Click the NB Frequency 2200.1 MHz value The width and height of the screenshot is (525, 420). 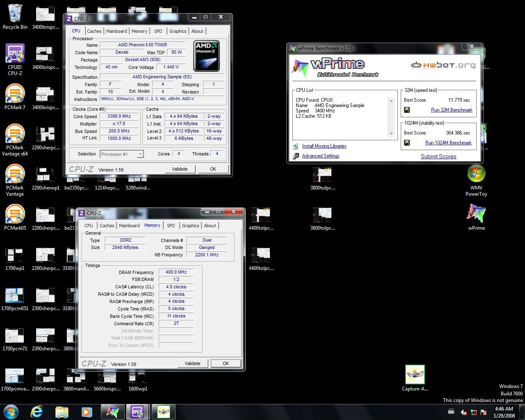coord(207,255)
